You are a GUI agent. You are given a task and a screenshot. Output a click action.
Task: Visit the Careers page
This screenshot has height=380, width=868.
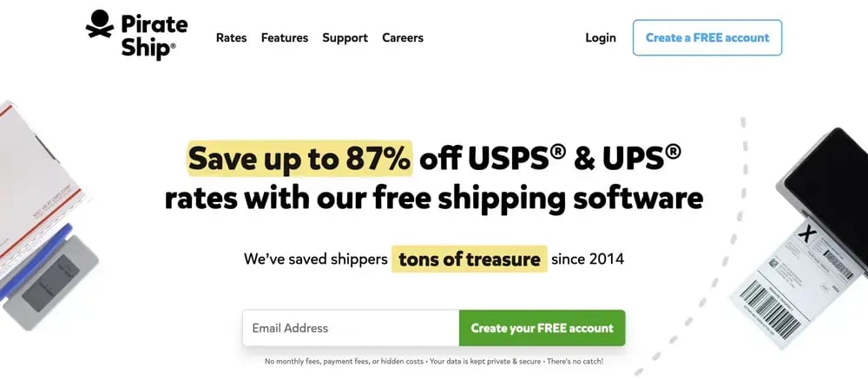tap(403, 38)
